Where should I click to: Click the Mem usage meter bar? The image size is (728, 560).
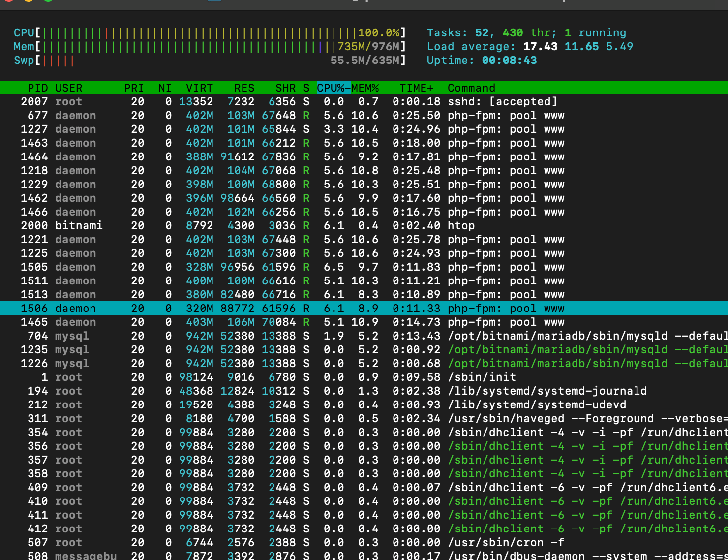pos(210,47)
